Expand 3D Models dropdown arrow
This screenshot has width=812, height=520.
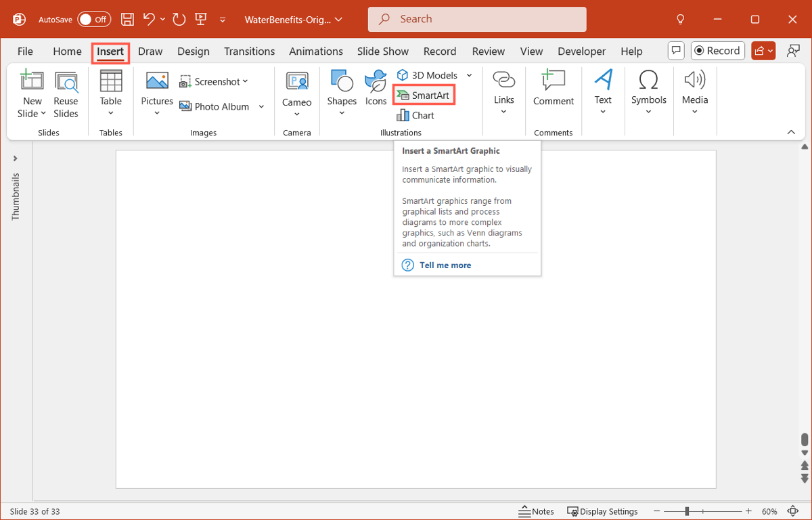469,75
